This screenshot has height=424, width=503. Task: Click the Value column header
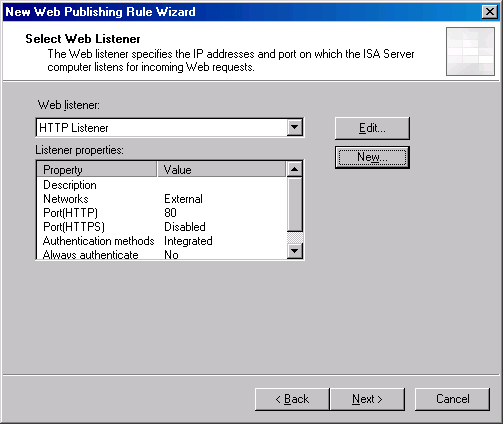(x=222, y=169)
